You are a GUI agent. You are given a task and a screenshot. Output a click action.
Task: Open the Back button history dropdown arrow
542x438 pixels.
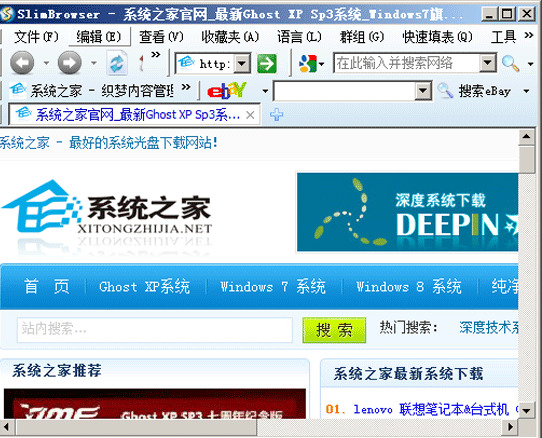pos(46,64)
